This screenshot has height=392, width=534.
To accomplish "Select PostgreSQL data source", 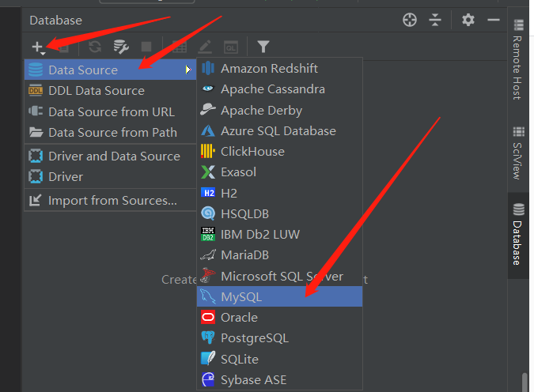I will pos(279,338).
